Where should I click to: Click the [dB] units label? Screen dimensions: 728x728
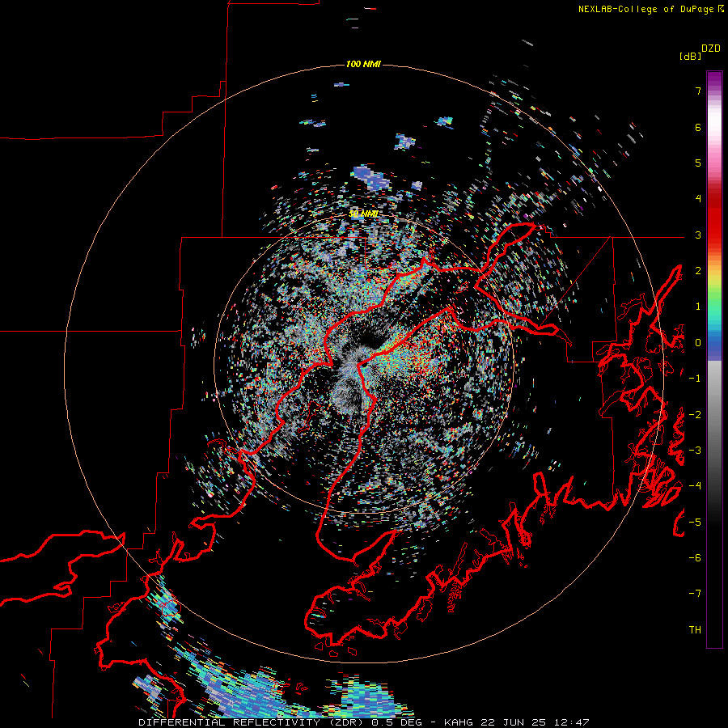click(690, 56)
